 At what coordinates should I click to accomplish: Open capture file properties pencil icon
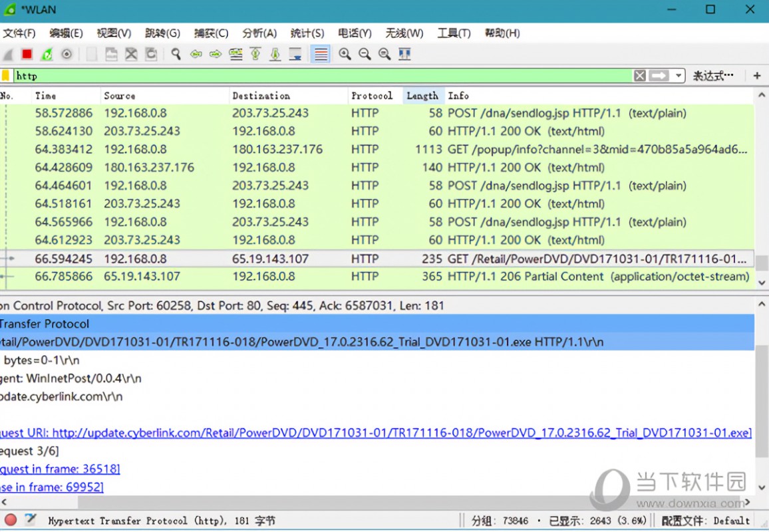point(31,520)
